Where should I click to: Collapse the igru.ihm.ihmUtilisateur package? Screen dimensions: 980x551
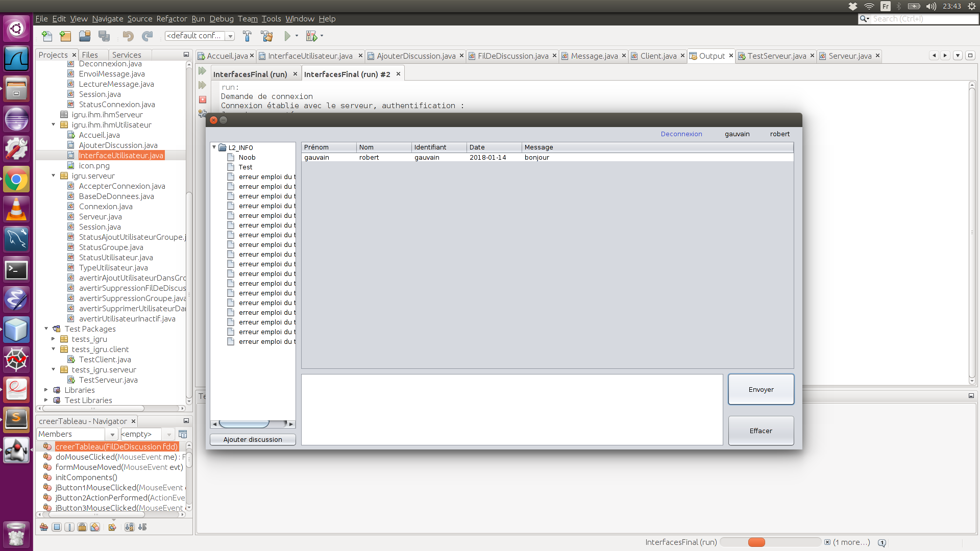(53, 124)
